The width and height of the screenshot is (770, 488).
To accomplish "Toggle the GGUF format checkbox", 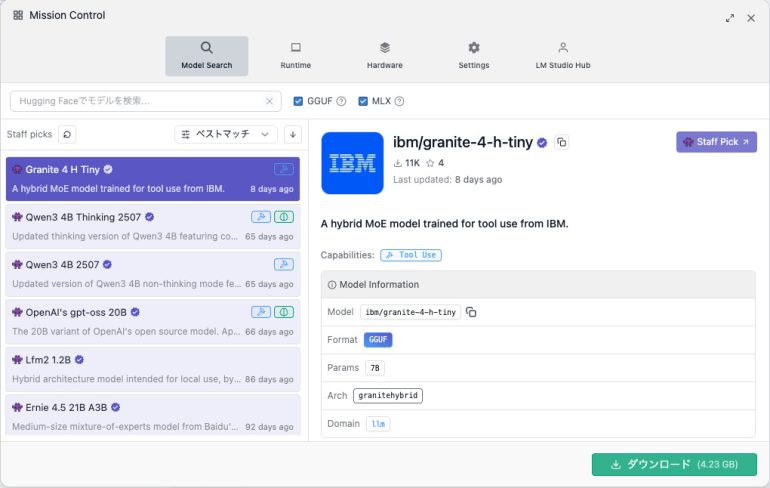I will pos(299,101).
